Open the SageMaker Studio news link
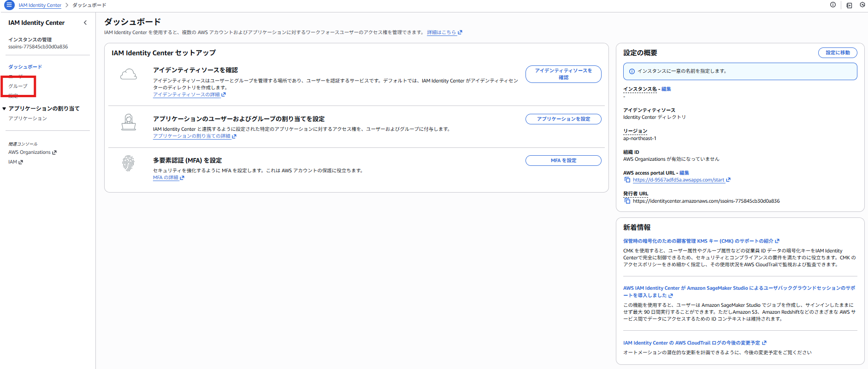The height and width of the screenshot is (369, 868). [x=739, y=292]
